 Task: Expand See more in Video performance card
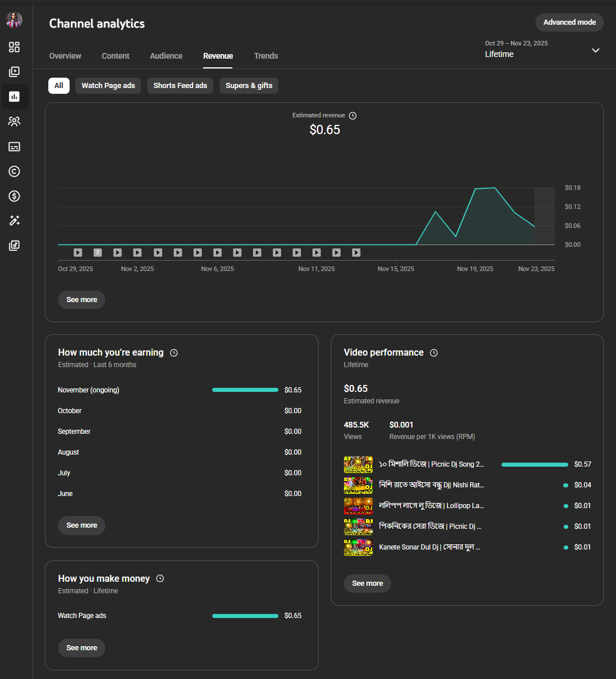[x=368, y=583]
